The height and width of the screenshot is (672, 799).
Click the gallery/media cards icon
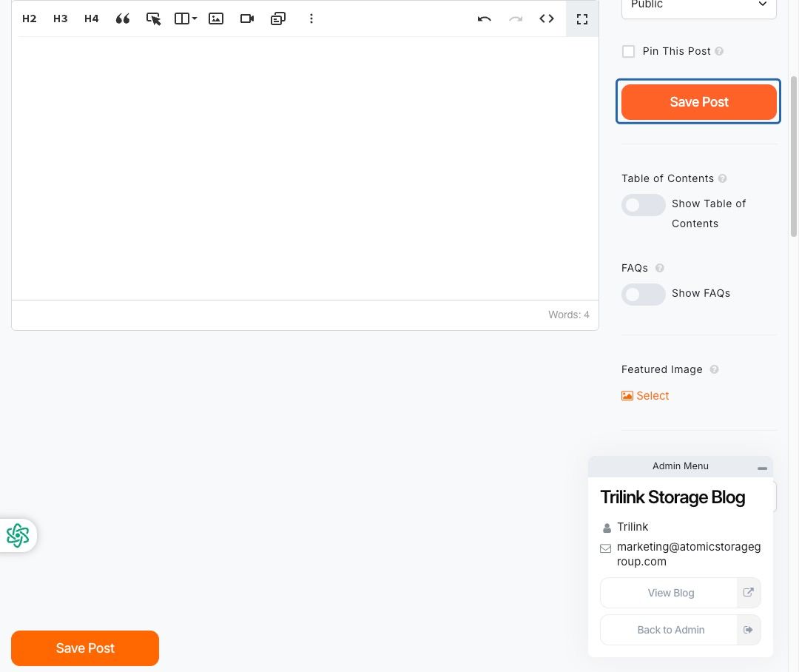(x=278, y=19)
